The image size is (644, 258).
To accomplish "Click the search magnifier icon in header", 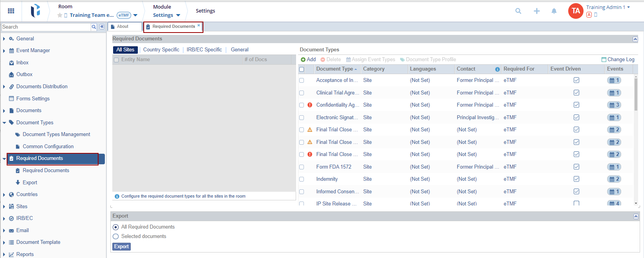I will [518, 11].
